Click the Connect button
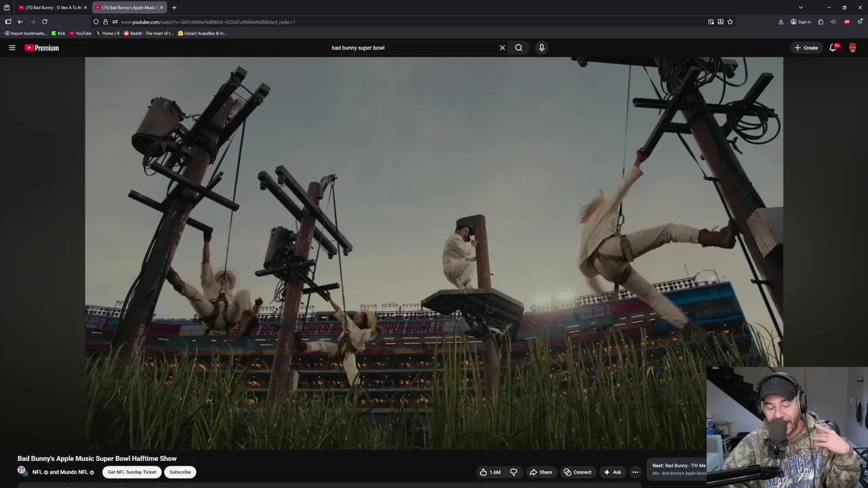The width and height of the screenshot is (868, 488). (x=577, y=472)
